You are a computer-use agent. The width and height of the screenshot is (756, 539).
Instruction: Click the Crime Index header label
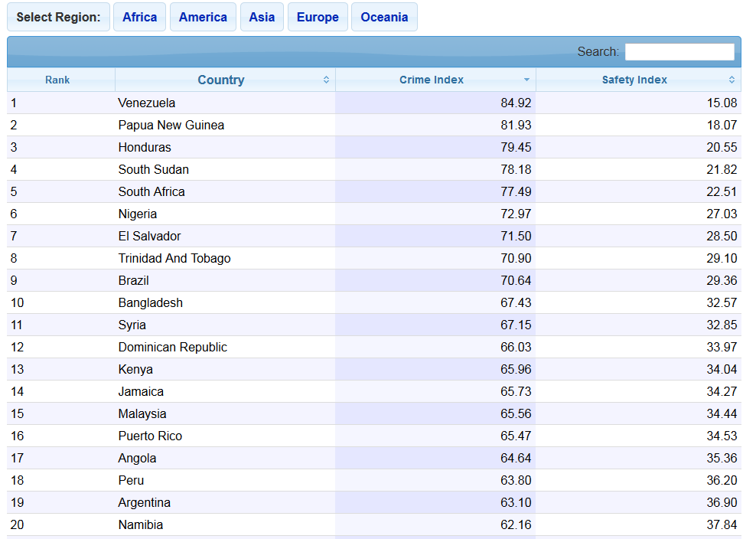[x=431, y=80]
